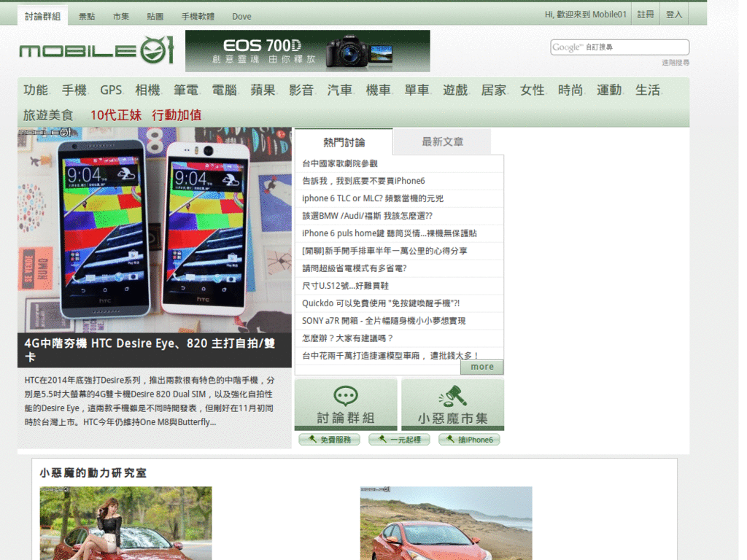Select the 討論群組 top tab
747x560 pixels.
pyautogui.click(x=42, y=16)
